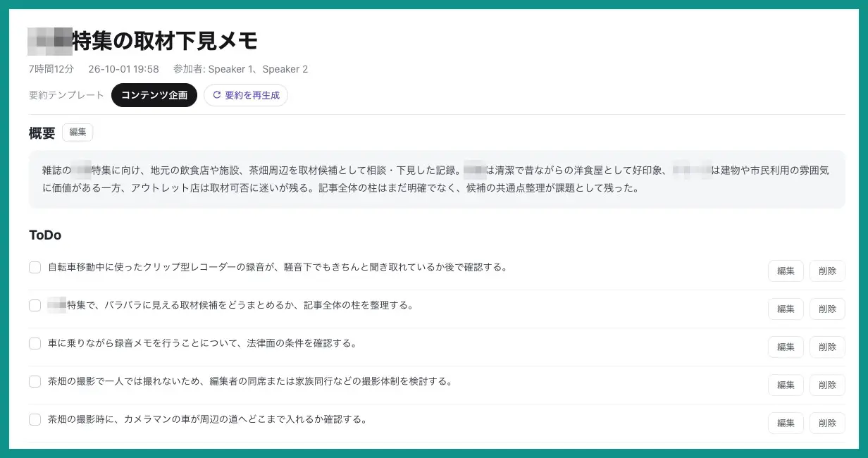The width and height of the screenshot is (868, 458).
Task: Click the page title 特集の取材下見メモ
Action: coord(165,41)
